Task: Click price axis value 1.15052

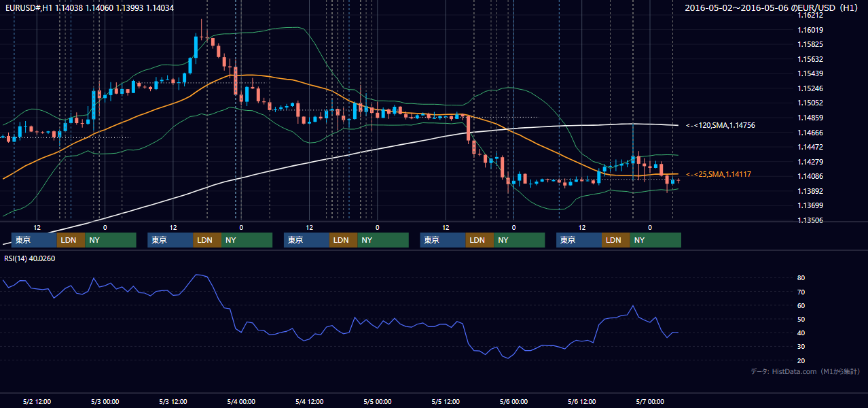Action: pyautogui.click(x=810, y=103)
